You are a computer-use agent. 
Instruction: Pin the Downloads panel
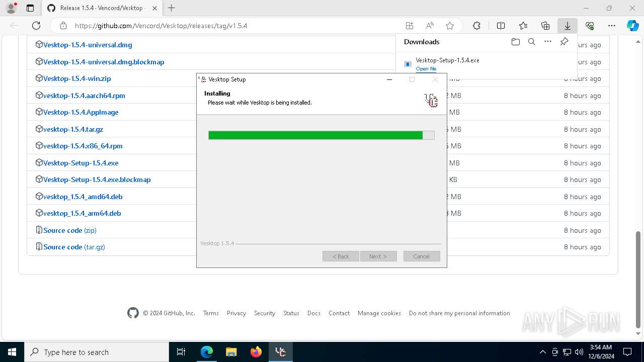tap(564, 42)
